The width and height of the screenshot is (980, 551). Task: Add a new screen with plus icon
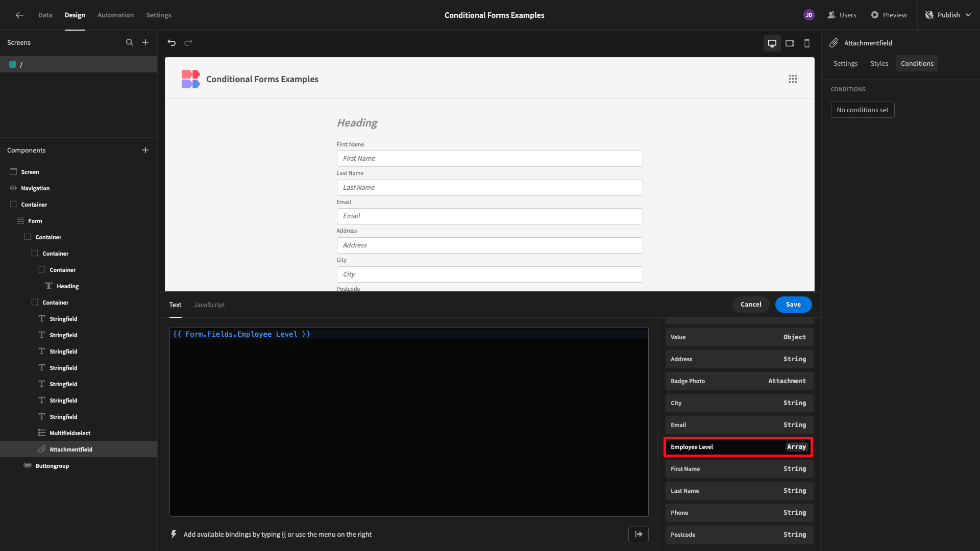[x=145, y=43]
